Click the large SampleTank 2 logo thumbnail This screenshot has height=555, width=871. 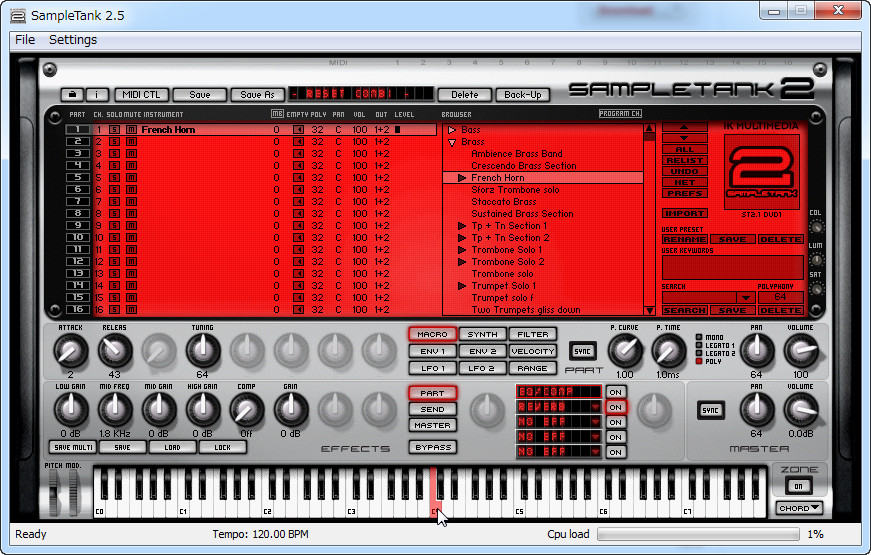[x=762, y=172]
